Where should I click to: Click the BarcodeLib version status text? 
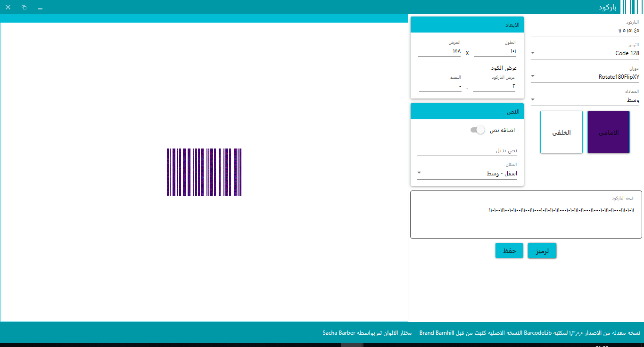point(530,333)
